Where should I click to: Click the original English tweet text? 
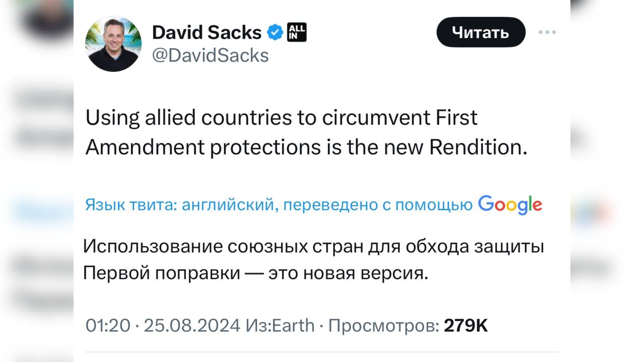[306, 133]
